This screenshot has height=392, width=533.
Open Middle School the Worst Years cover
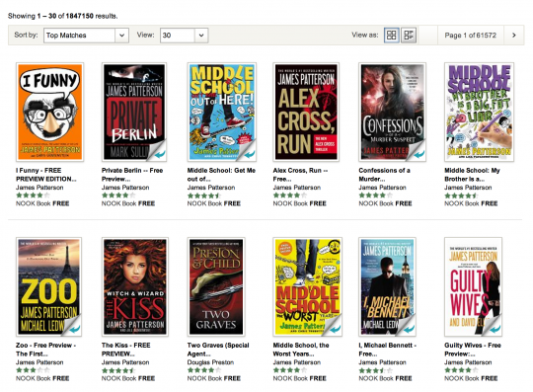(308, 286)
